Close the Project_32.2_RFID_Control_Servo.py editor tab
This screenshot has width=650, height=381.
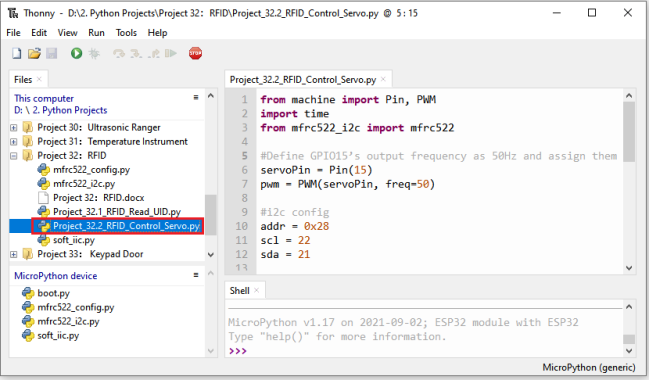coord(383,79)
